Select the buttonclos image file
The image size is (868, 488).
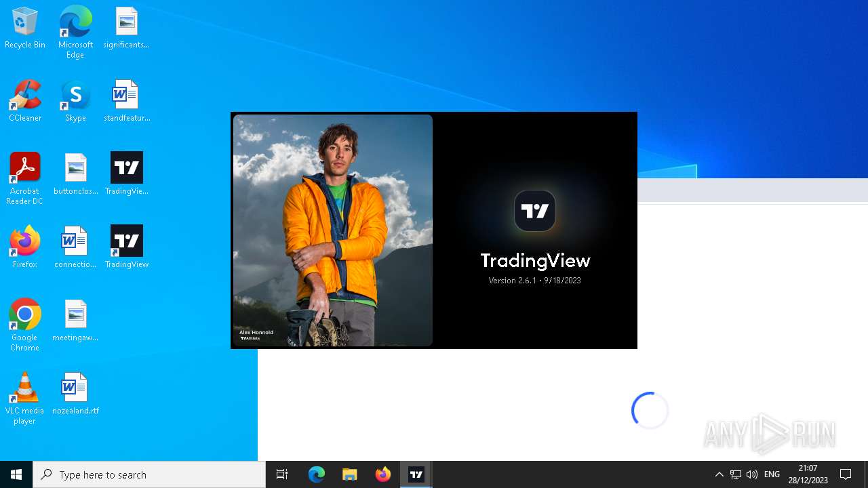pos(75,174)
